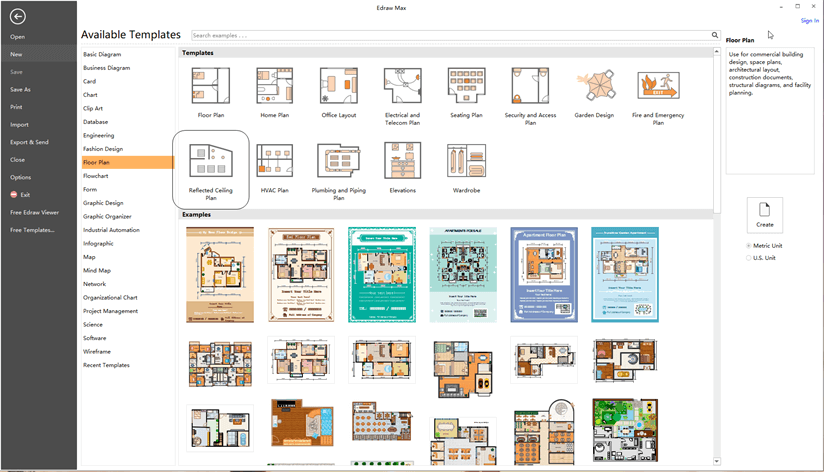This screenshot has height=472, width=824.
Task: Select the Clip Art category
Action: click(92, 108)
